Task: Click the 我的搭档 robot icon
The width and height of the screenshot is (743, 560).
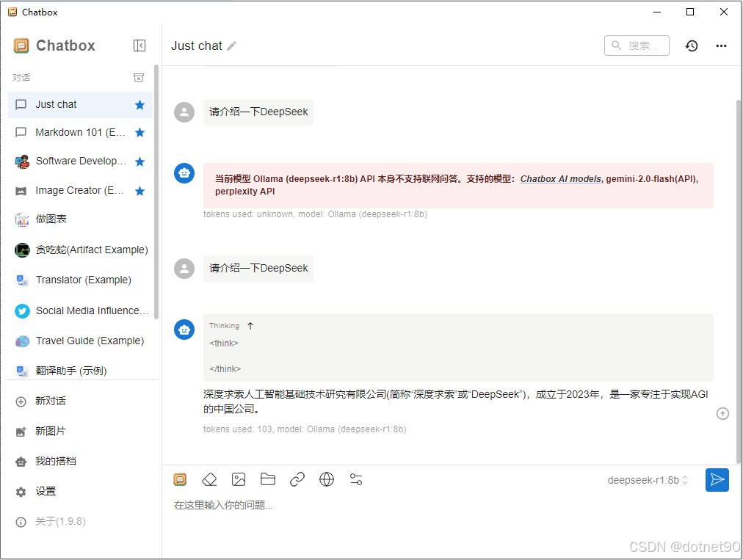Action: click(21, 462)
